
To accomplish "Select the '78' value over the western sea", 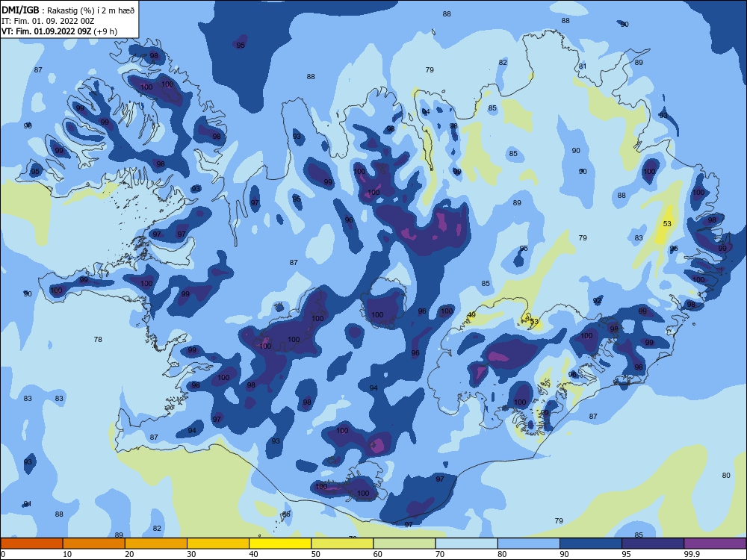I will [x=98, y=340].
